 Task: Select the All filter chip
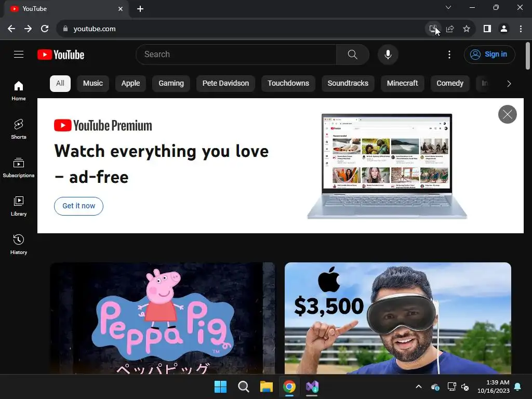coord(60,84)
